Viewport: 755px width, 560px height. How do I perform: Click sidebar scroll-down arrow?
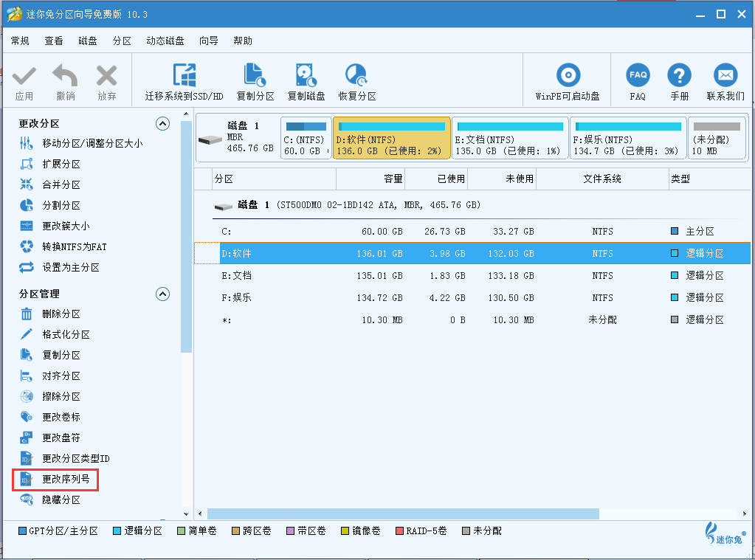186,514
